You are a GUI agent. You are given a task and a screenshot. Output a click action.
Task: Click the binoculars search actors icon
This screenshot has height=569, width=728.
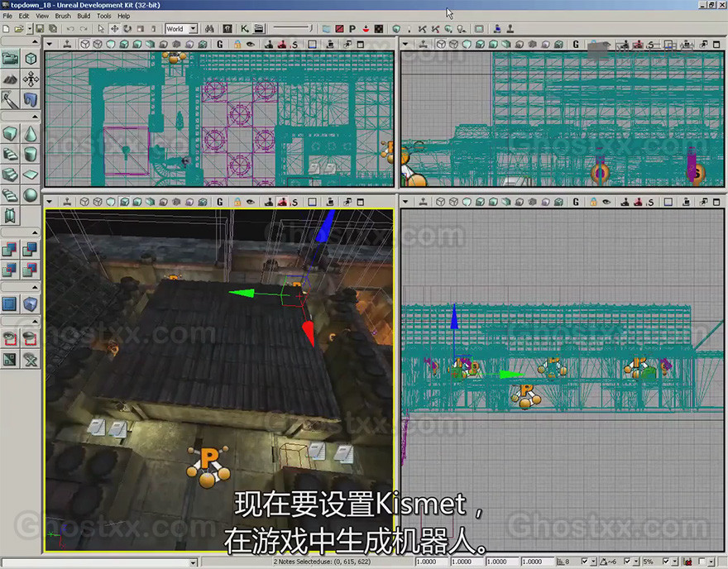209,29
